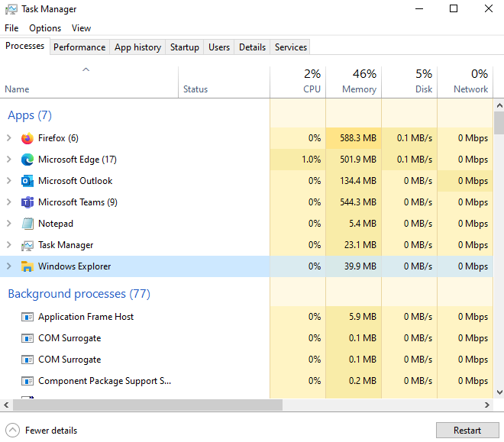Click the Background processes (77) heading

point(79,294)
